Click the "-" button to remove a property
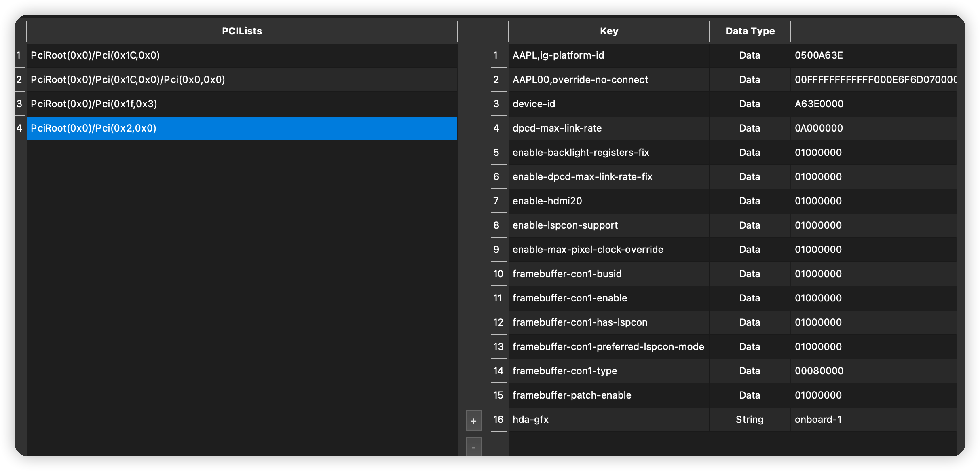The width and height of the screenshot is (980, 471). pyautogui.click(x=473, y=448)
